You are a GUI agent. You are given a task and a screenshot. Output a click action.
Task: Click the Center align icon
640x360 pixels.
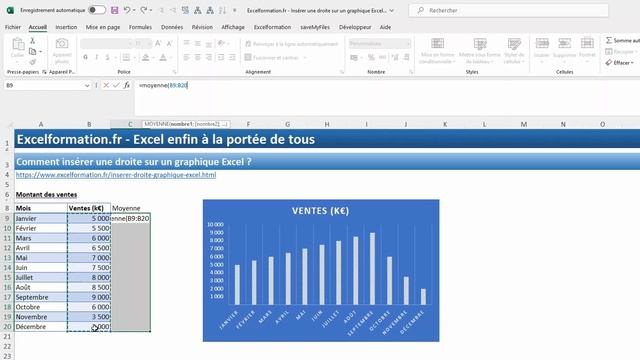point(198,58)
